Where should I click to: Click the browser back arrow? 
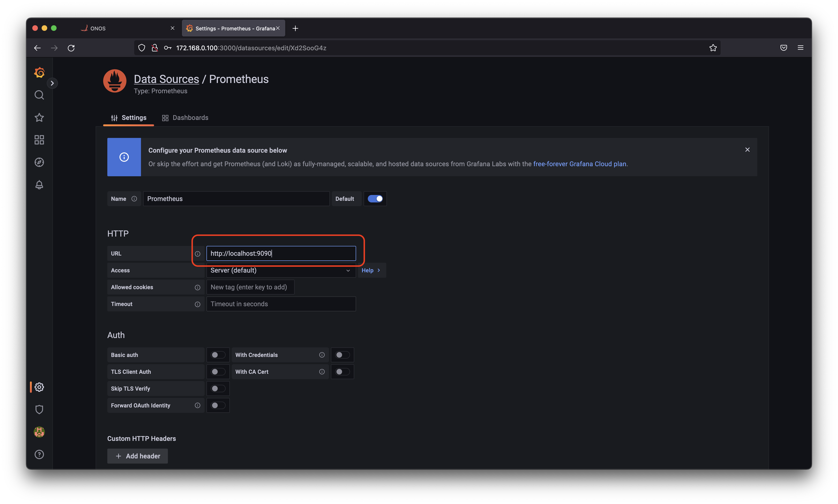pyautogui.click(x=37, y=48)
